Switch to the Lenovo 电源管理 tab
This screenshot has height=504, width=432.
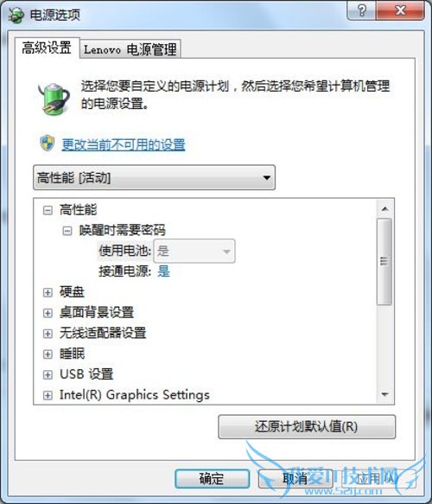pos(130,49)
